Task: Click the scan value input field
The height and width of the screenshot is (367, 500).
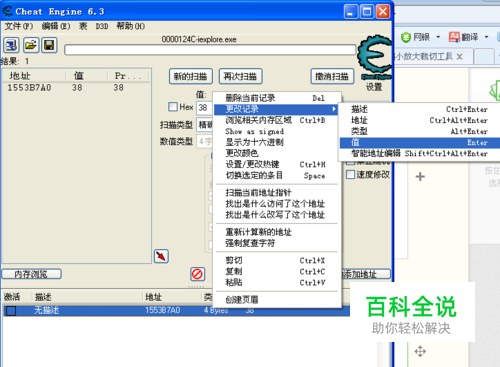Action: coord(204,107)
